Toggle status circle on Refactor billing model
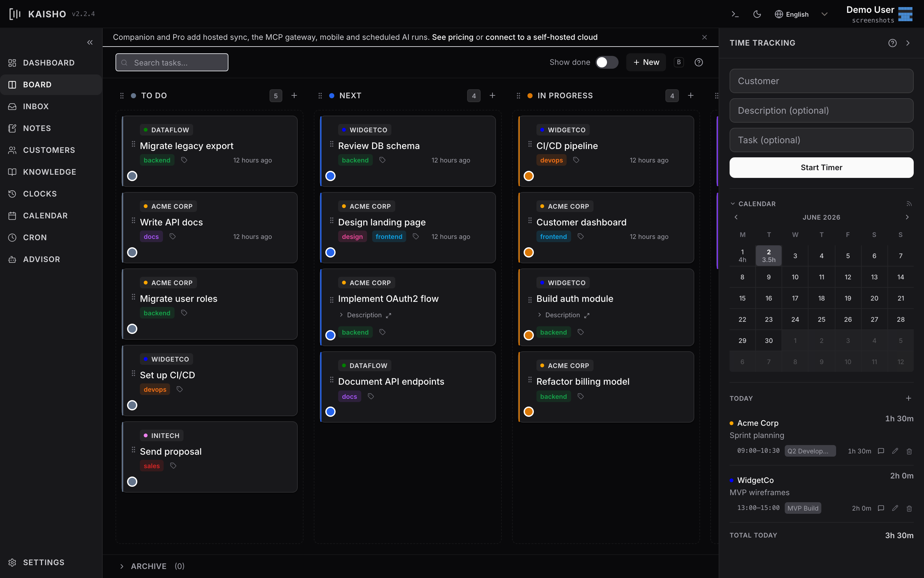Viewport: 924px width, 578px height. 528,412
